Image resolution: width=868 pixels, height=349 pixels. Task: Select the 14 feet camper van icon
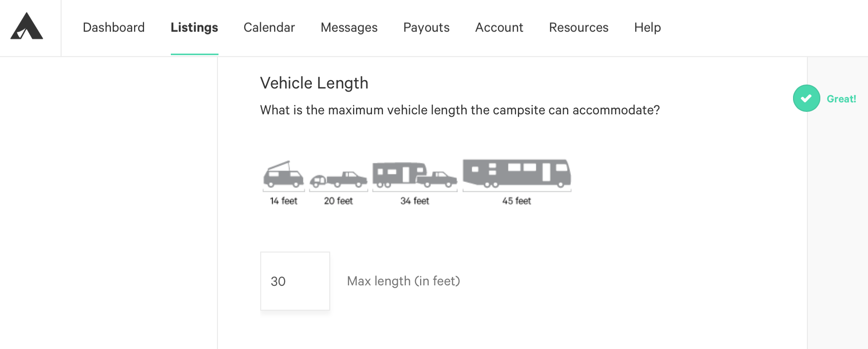(x=284, y=175)
